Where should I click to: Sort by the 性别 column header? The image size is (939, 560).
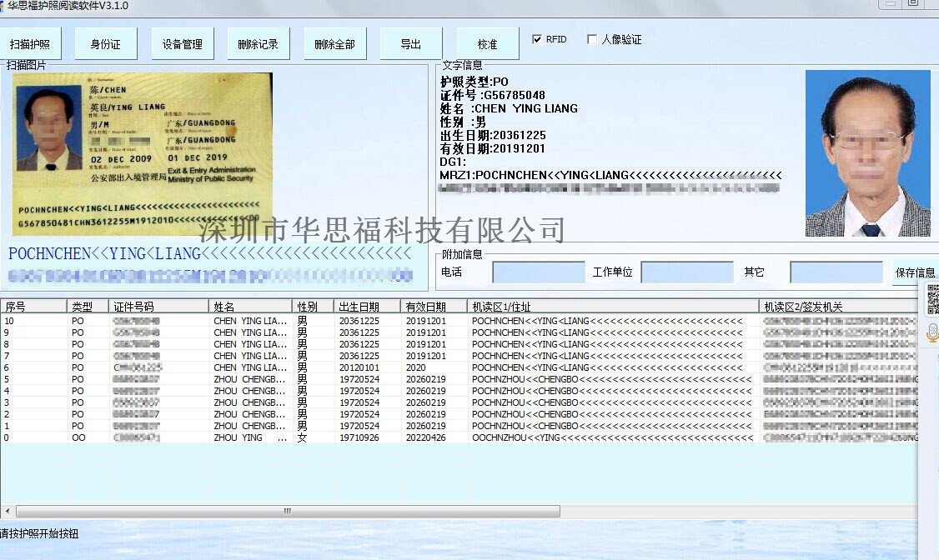pyautogui.click(x=314, y=307)
